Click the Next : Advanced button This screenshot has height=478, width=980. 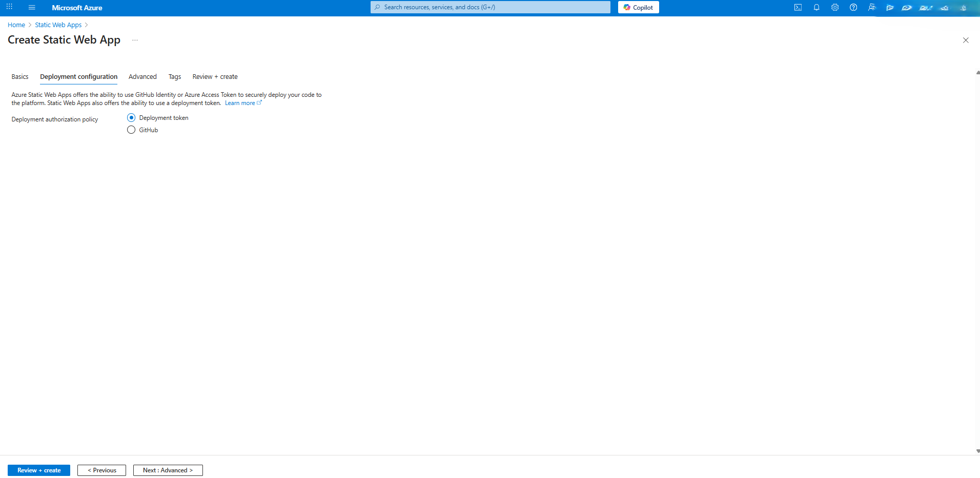click(168, 470)
